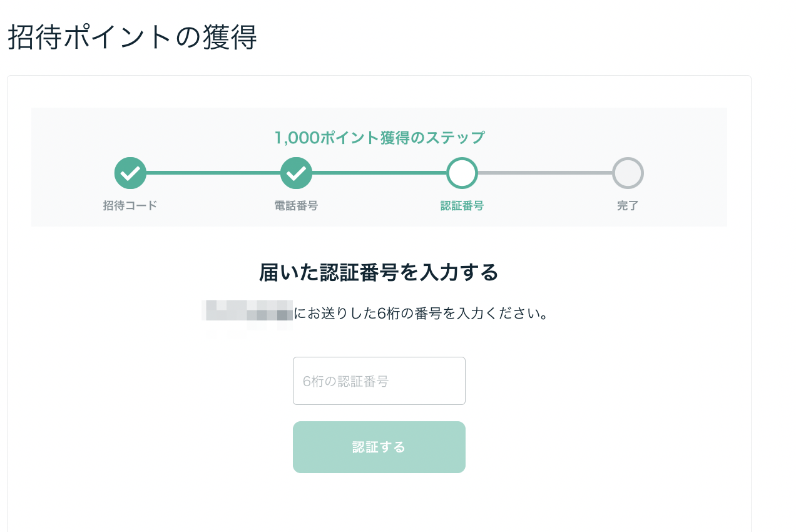Click the 招待コード step checkmark icon

(x=130, y=173)
